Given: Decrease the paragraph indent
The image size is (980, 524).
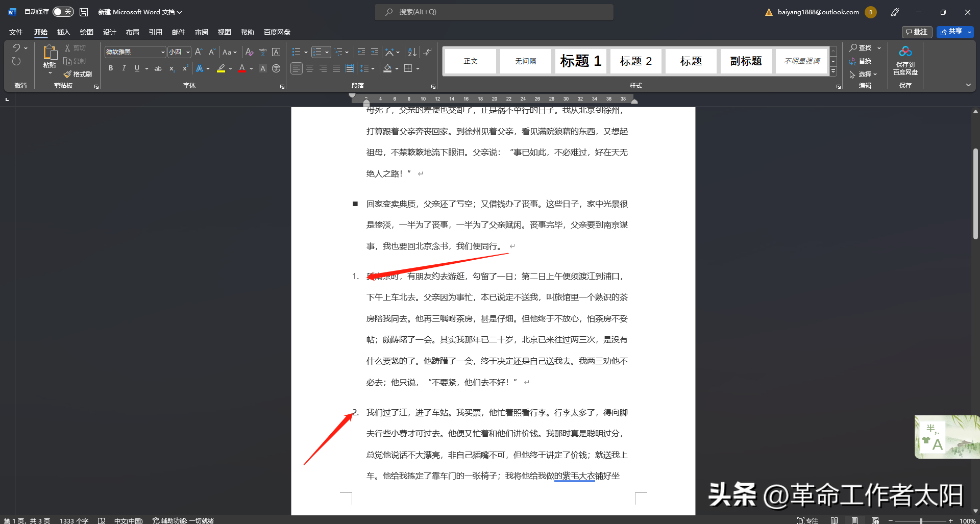Looking at the screenshot, I should (x=361, y=52).
